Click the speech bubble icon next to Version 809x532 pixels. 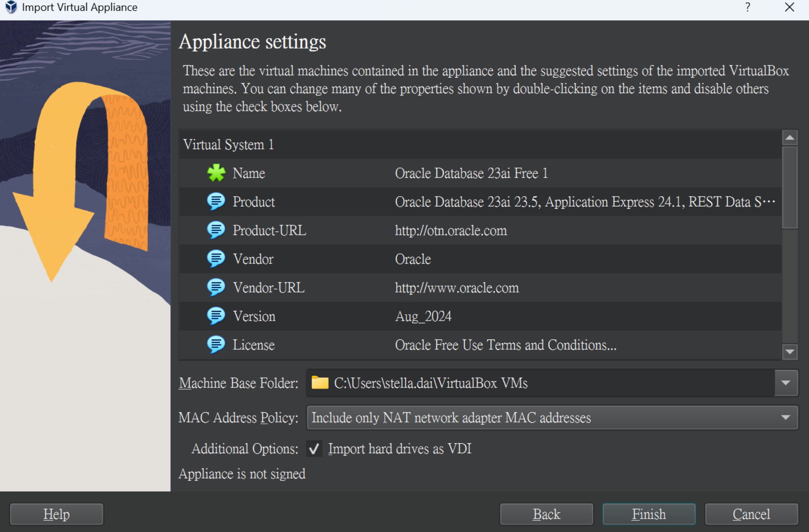pos(216,316)
